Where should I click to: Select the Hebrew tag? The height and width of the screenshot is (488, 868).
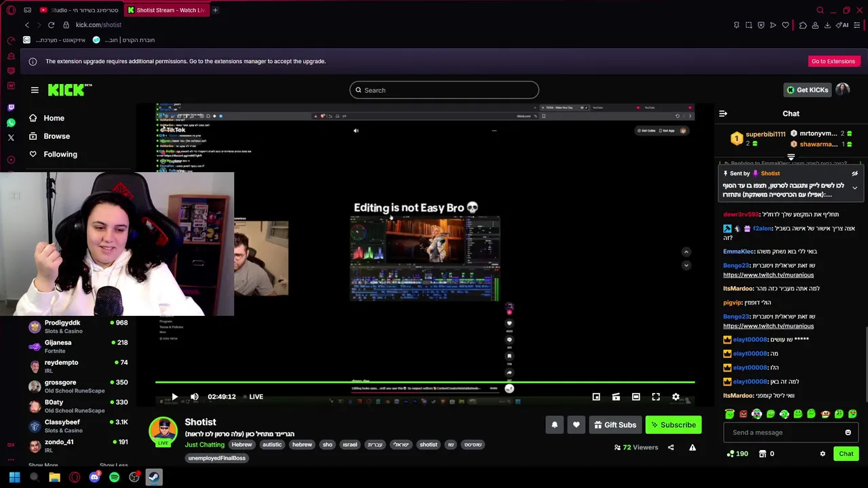click(241, 445)
